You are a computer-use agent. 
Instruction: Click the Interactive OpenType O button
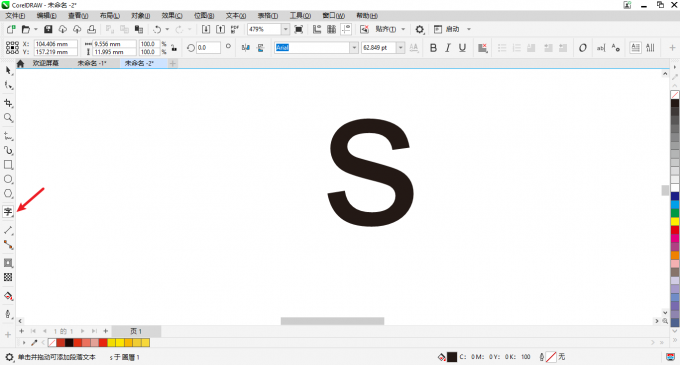[x=582, y=48]
